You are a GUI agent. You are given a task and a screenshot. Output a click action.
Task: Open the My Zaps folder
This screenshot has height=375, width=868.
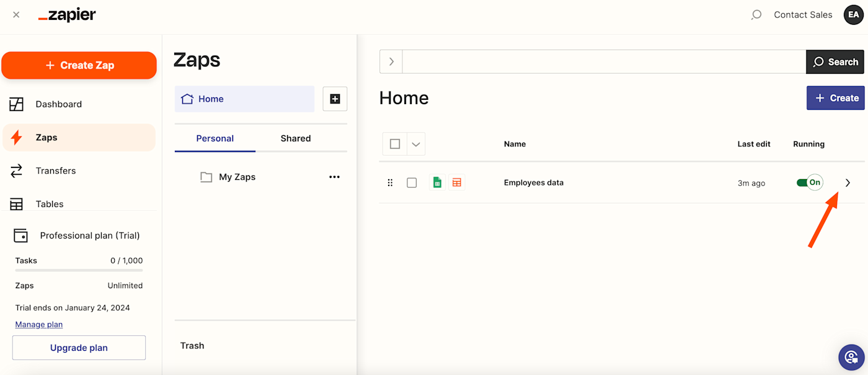pyautogui.click(x=237, y=177)
